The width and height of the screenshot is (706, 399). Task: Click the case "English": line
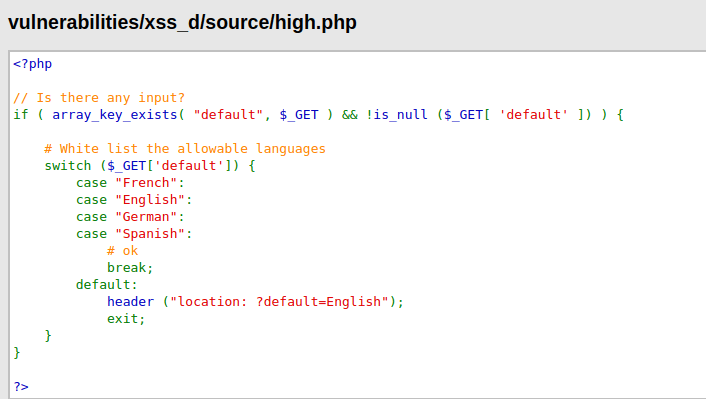tap(134, 200)
